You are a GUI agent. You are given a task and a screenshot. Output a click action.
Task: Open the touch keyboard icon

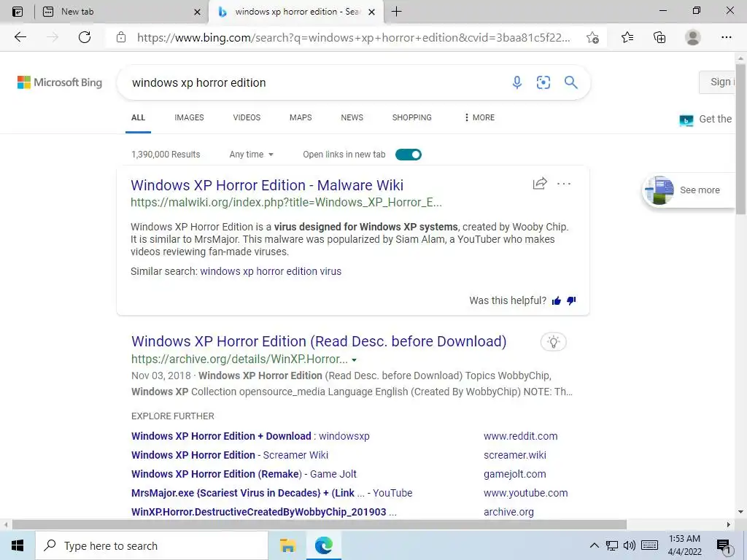point(650,545)
